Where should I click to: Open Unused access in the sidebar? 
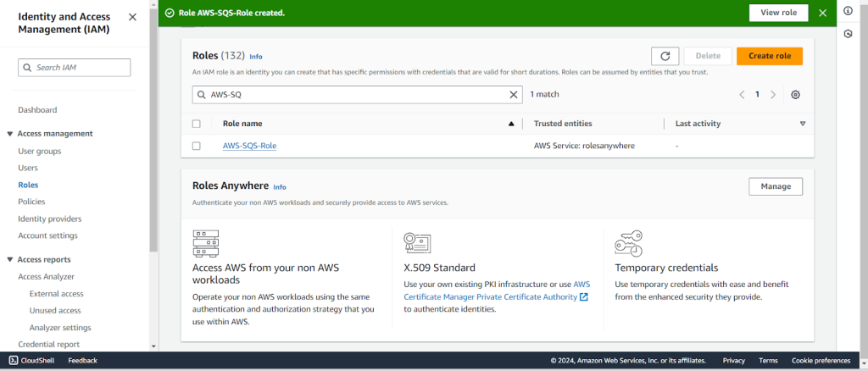pyautogui.click(x=55, y=310)
